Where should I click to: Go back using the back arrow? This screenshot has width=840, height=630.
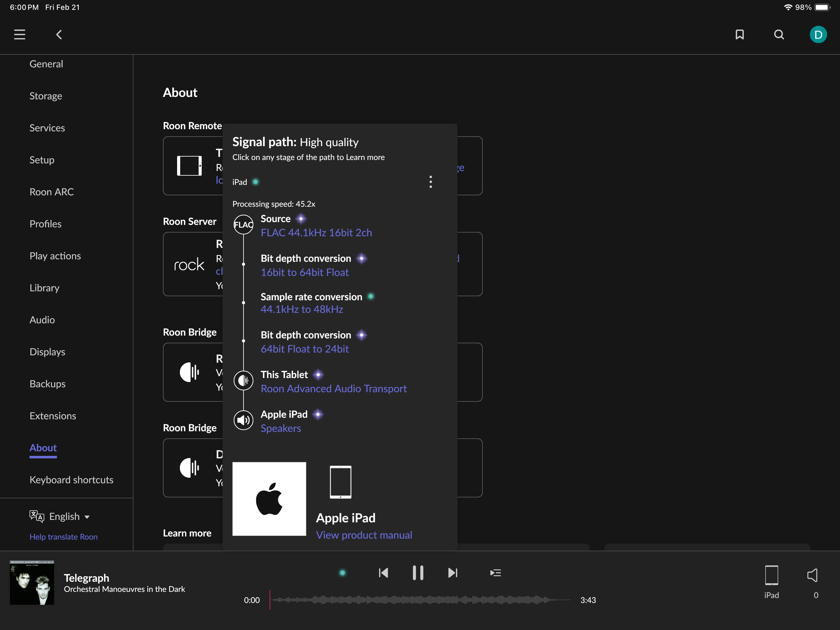[59, 34]
